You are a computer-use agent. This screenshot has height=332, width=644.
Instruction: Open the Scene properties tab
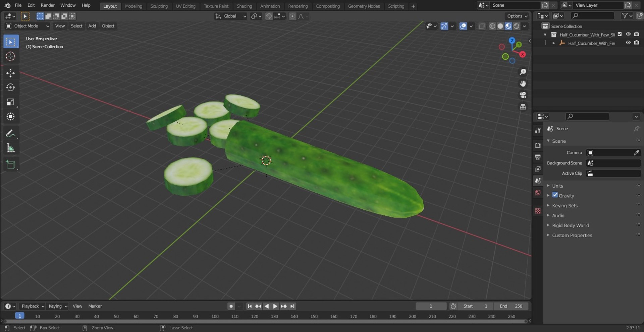click(x=538, y=181)
